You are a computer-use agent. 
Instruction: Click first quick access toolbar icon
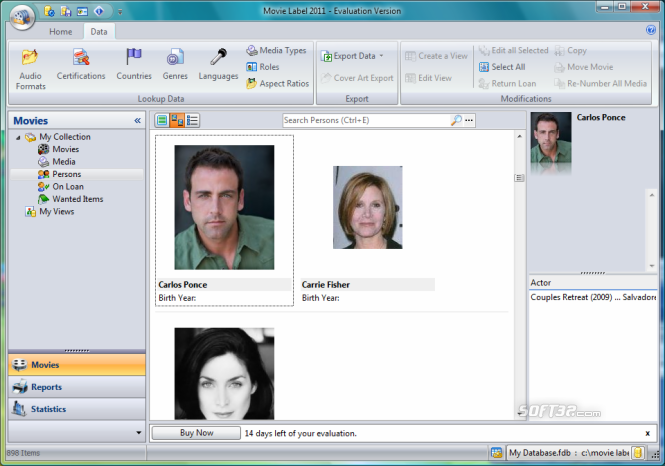[x=49, y=11]
